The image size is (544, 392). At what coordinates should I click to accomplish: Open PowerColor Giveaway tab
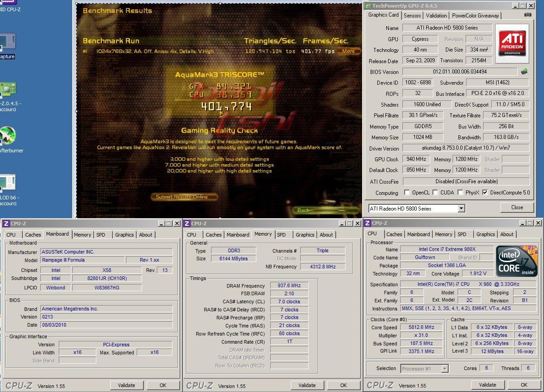point(475,15)
